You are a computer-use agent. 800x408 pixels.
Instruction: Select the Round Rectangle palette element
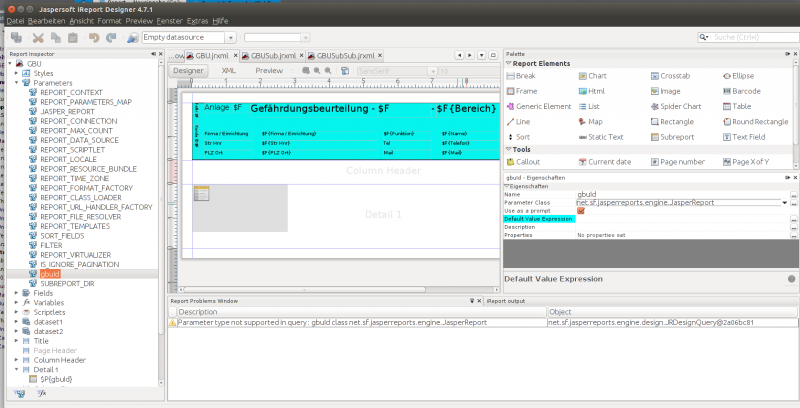click(x=756, y=122)
